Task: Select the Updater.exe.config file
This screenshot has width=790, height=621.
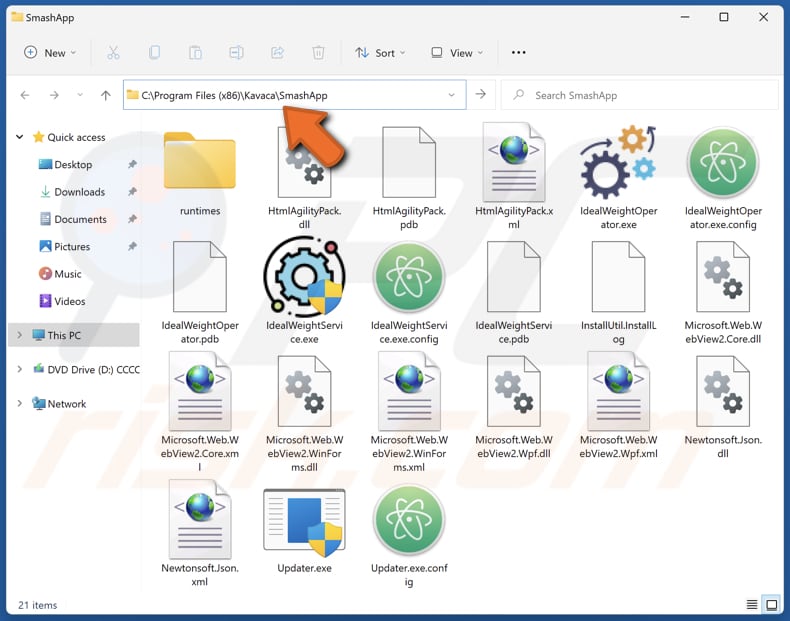Action: [409, 521]
